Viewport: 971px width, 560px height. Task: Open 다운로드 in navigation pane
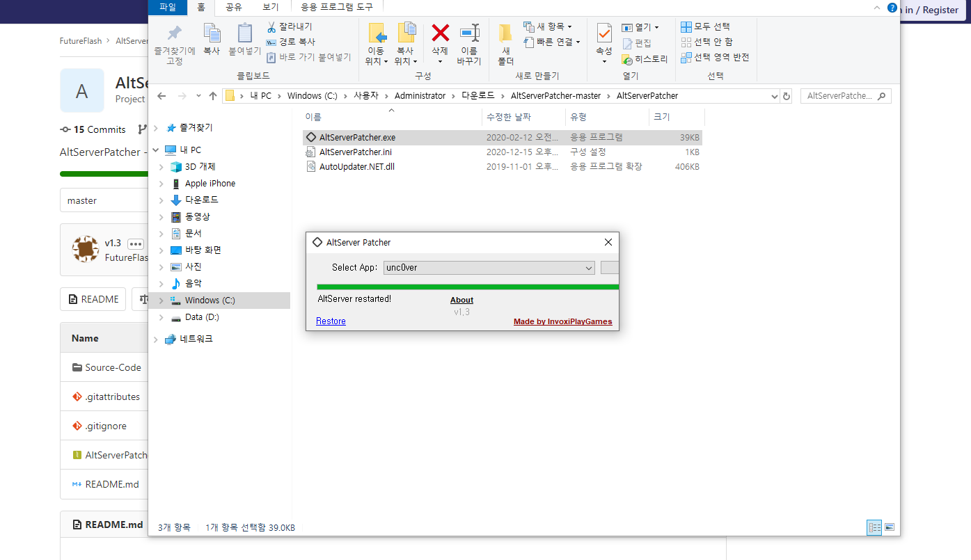coord(201,200)
